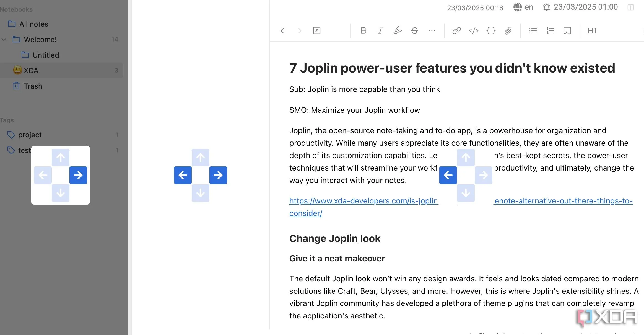Open note in external editor

pos(316,31)
